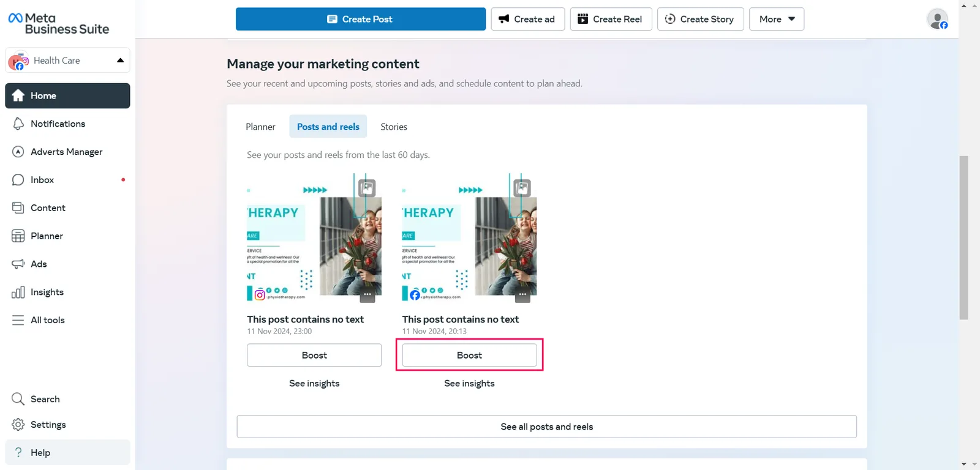Click the 11 Nov 2024, 20:13 date text
Screen dimensions: 980x470
tap(434, 331)
